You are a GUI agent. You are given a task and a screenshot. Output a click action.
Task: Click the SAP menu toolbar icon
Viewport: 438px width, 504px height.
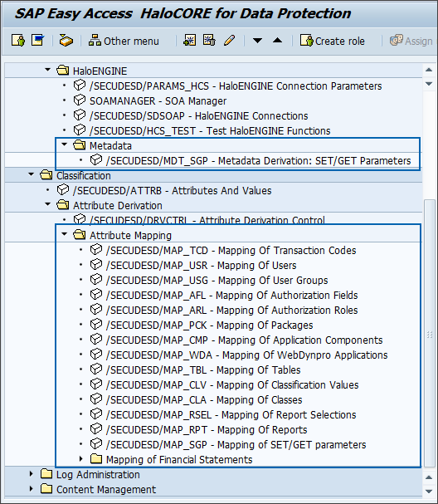[38, 41]
